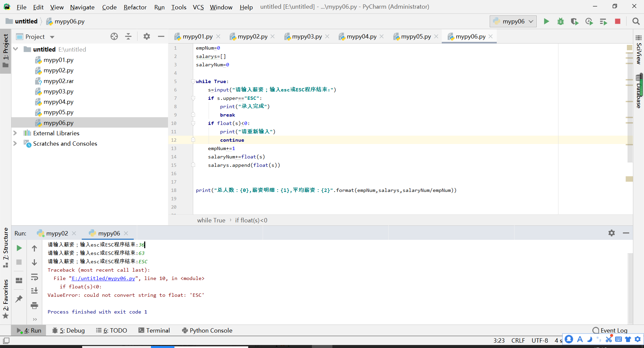The image size is (644, 348).
Task: Toggle the Structure side tab
Action: [6, 247]
